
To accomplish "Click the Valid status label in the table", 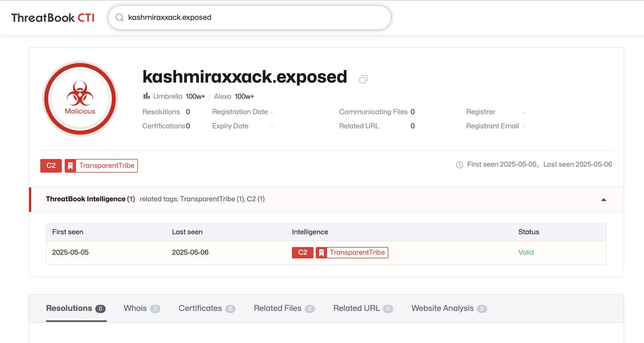I will [x=526, y=252].
